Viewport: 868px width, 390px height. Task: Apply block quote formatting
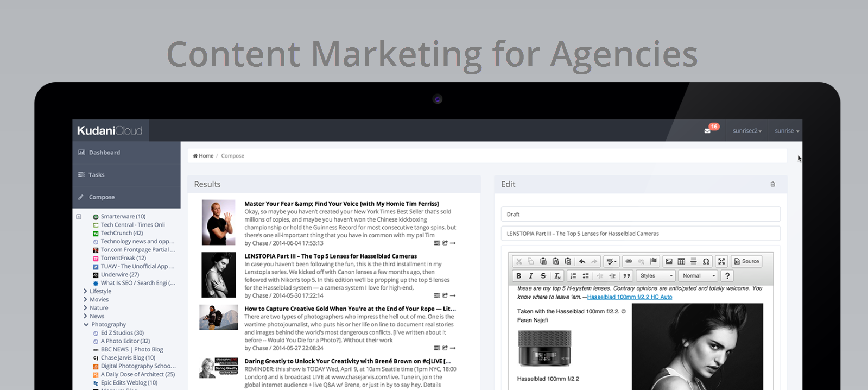(626, 276)
